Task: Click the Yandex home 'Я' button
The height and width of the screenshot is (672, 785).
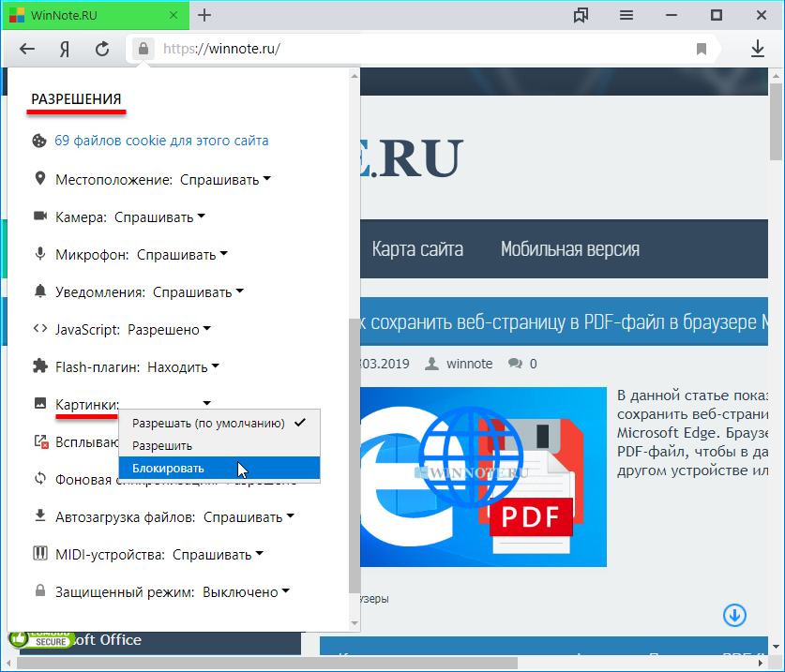Action: (65, 49)
